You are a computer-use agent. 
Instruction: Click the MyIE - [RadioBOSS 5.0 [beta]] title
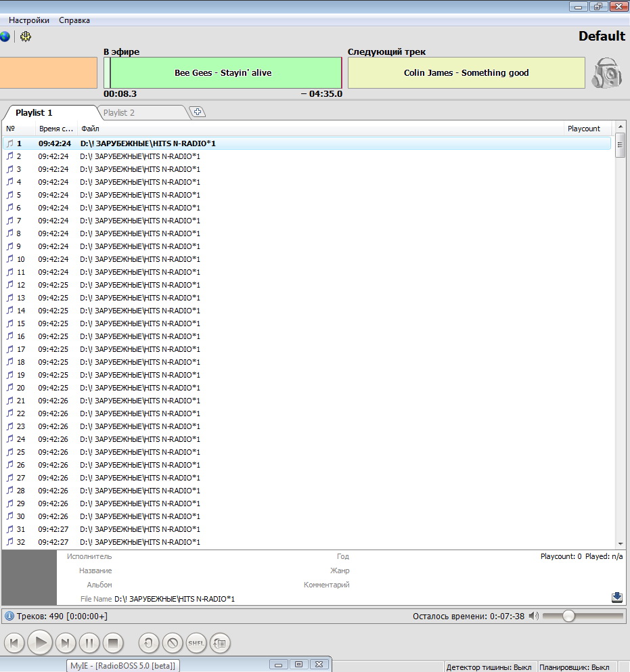[x=122, y=666]
